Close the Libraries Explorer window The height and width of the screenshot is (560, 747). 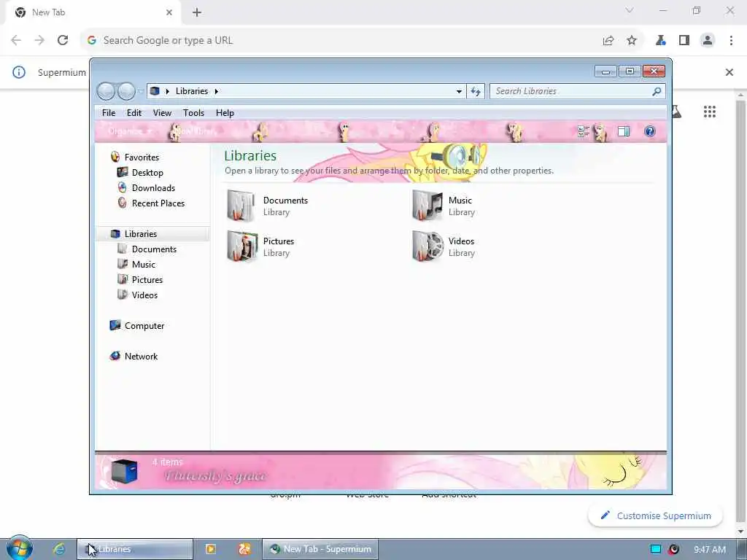coord(654,71)
